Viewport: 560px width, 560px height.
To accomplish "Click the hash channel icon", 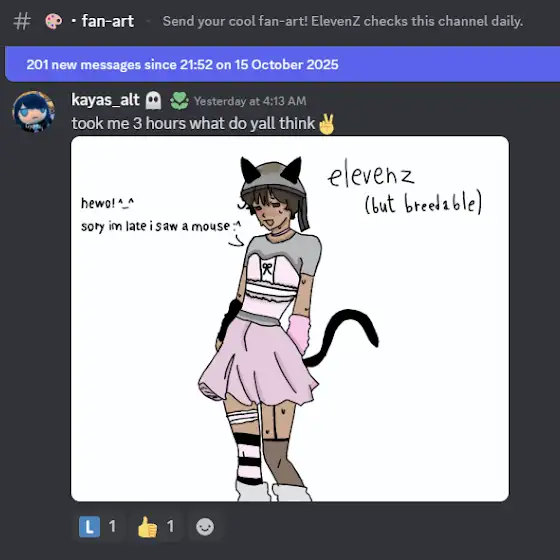I will 22,21.
